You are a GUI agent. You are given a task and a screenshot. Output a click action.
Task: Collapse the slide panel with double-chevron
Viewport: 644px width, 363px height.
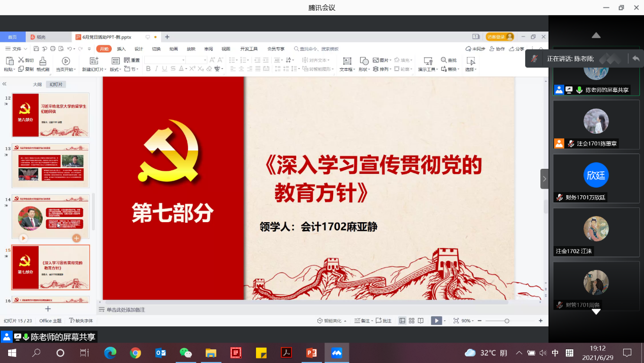[5, 84]
